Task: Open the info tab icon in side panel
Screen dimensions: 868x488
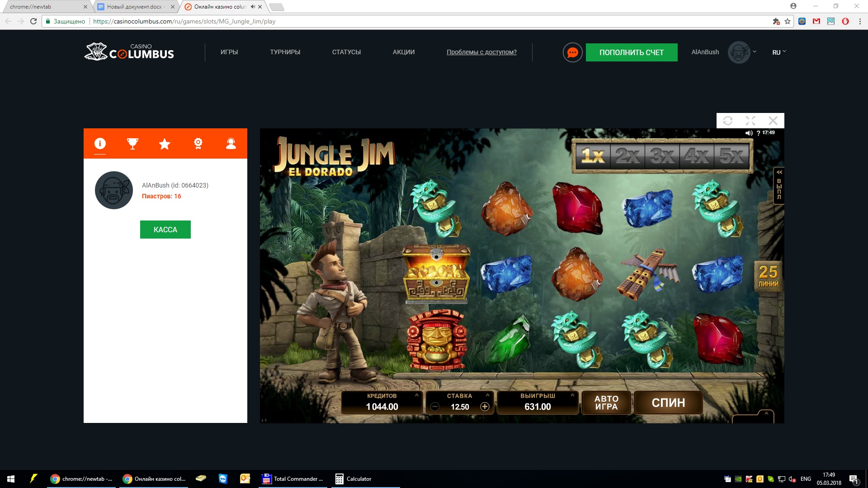Action: [x=100, y=144]
